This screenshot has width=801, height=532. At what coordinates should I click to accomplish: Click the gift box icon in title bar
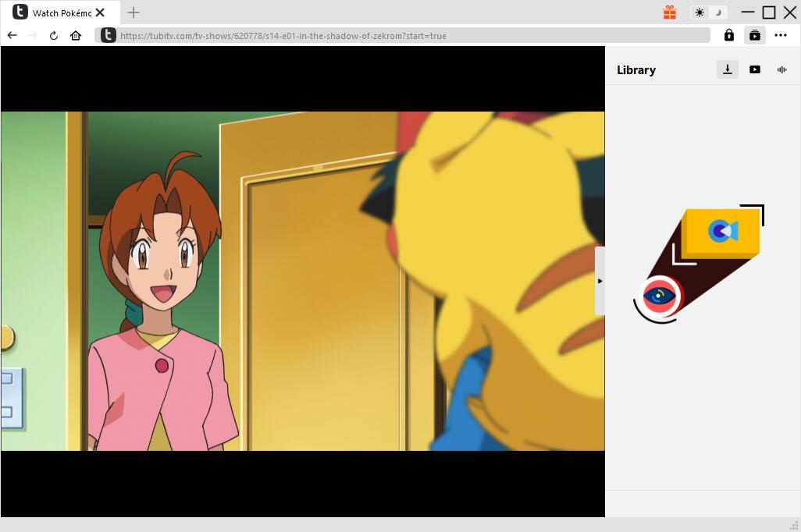pyautogui.click(x=670, y=12)
